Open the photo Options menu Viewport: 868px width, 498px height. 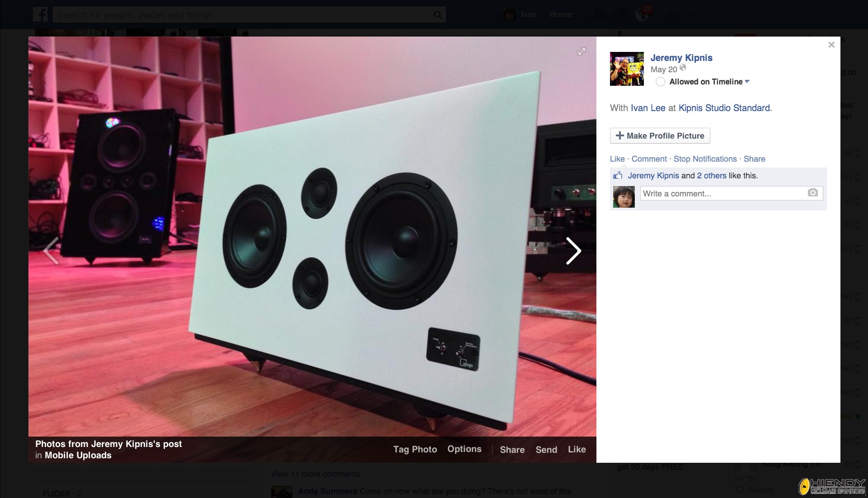pyautogui.click(x=464, y=449)
